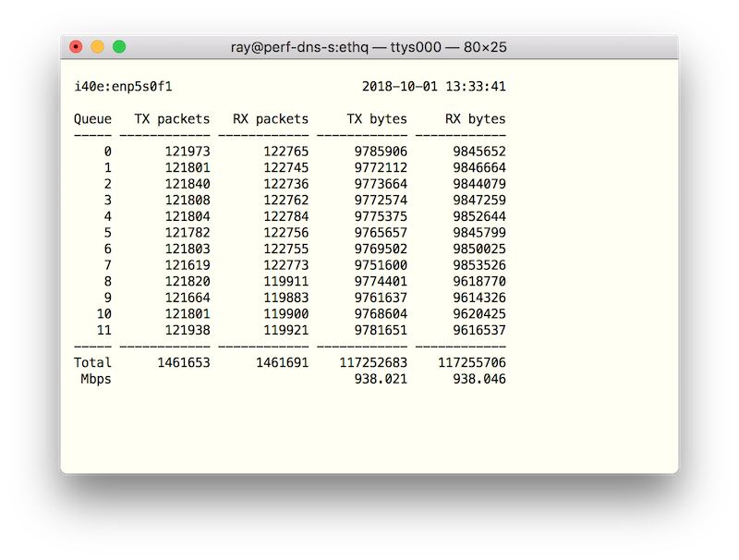The height and width of the screenshot is (560, 739).
Task: Select TX packets value 121820
Action: pos(188,282)
